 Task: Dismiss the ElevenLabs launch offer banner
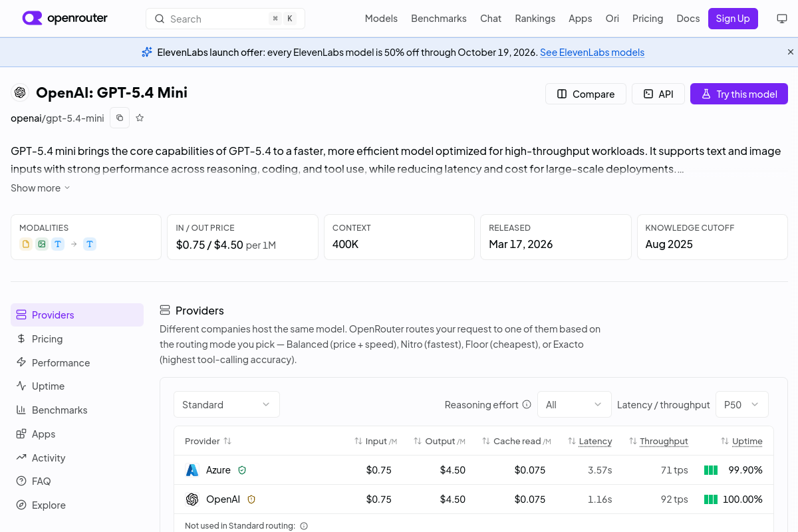tap(791, 52)
